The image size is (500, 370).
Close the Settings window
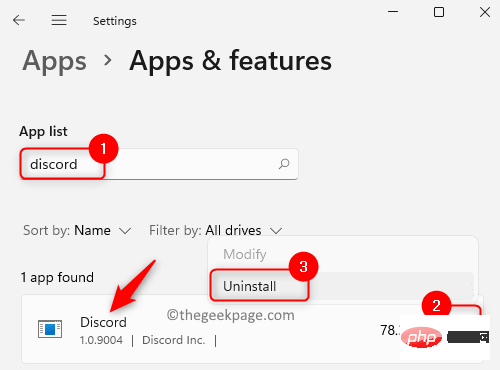(x=485, y=12)
